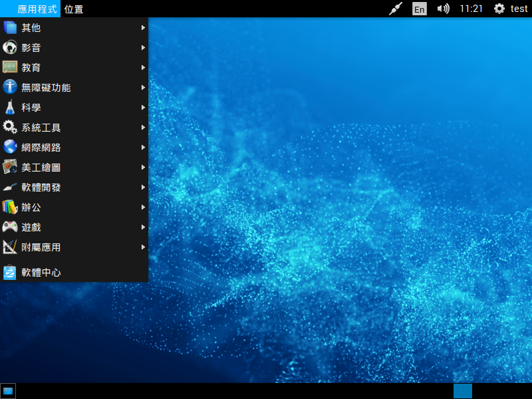Click the volume speaker icon
Image resolution: width=532 pixels, height=399 pixels.
tap(443, 9)
